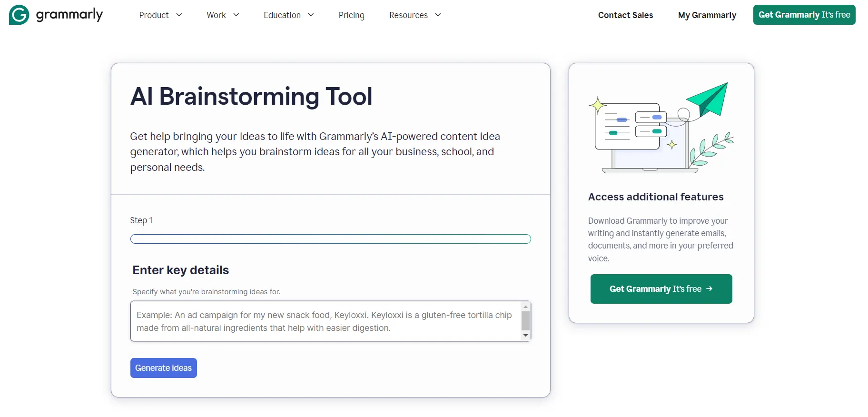This screenshot has width=868, height=417.
Task: Click the Enter key details heading
Action: pyautogui.click(x=181, y=270)
